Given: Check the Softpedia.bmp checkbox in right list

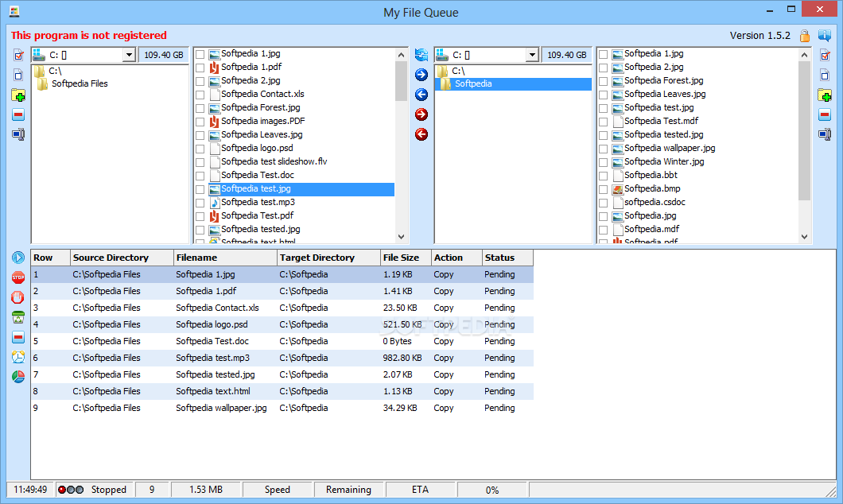Looking at the screenshot, I should tap(603, 189).
